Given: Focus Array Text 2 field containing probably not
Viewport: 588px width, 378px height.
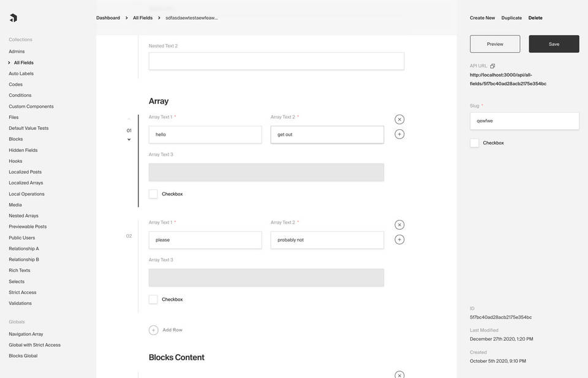Looking at the screenshot, I should point(327,240).
